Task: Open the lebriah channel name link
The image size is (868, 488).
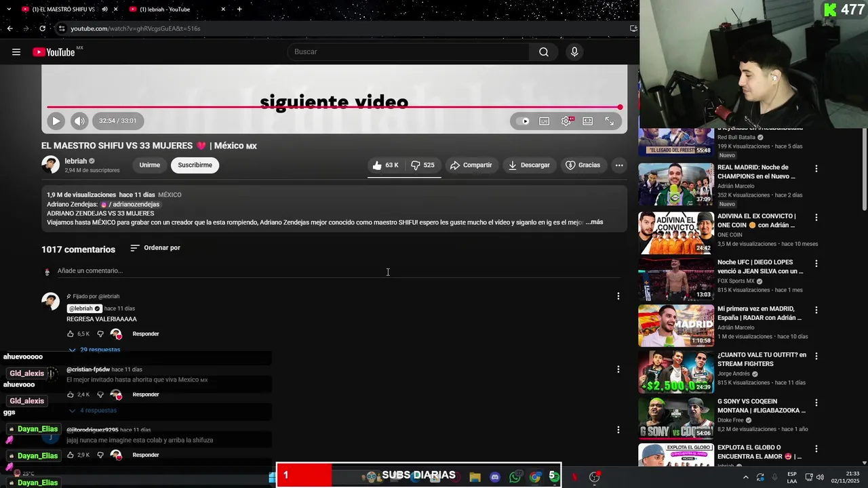Action: [75, 161]
